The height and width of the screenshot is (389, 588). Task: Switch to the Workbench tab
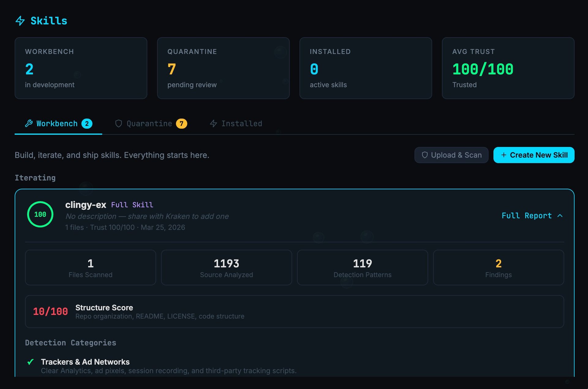58,124
